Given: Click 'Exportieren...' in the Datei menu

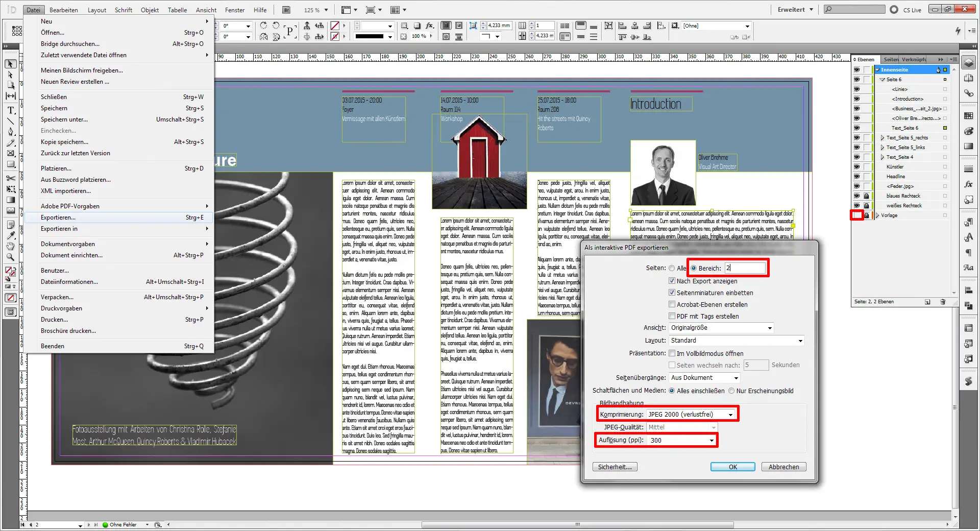Looking at the screenshot, I should [58, 218].
